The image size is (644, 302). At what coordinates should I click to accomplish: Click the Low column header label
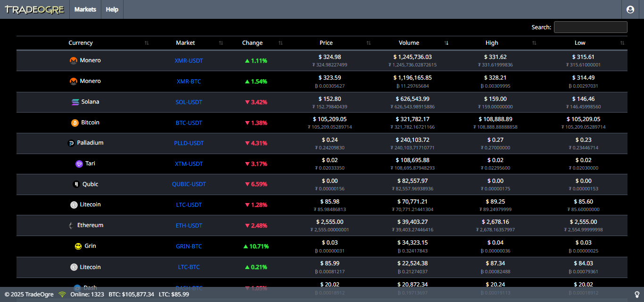(580, 43)
